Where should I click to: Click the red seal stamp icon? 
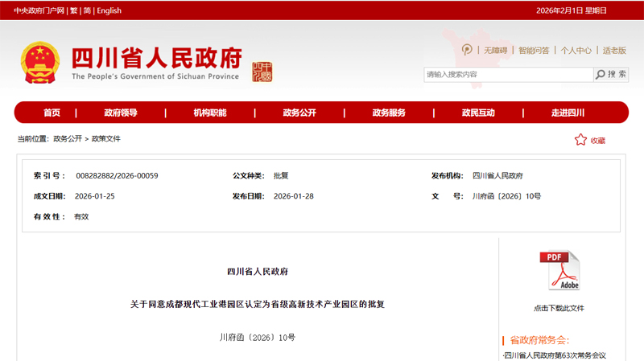pyautogui.click(x=262, y=72)
